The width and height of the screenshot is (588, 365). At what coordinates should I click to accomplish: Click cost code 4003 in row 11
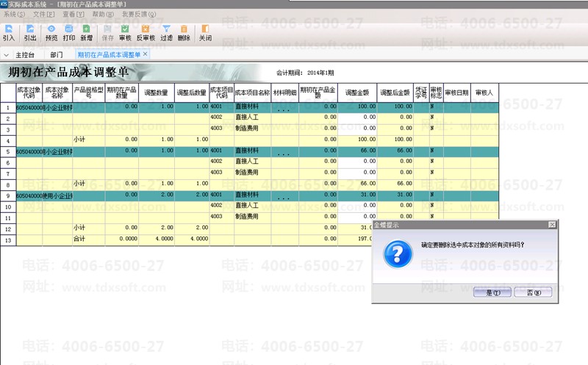tap(222, 217)
